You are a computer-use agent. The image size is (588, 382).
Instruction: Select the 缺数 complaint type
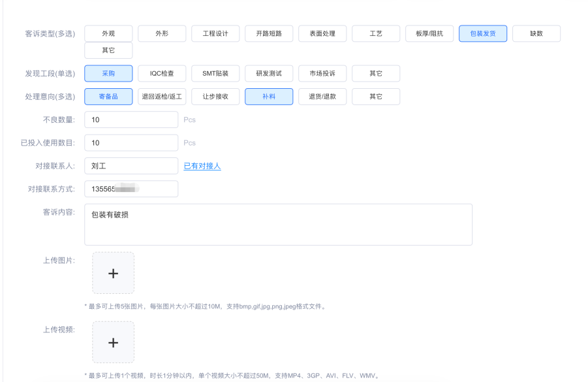click(536, 33)
